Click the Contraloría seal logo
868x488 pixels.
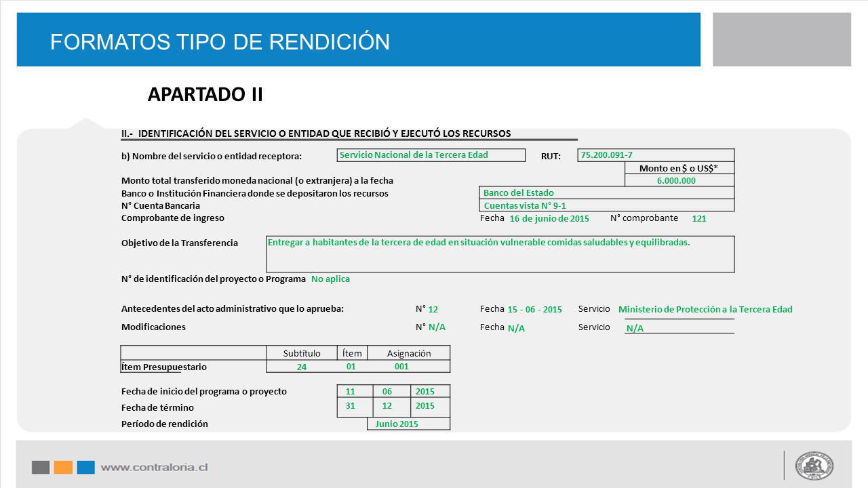point(814,466)
